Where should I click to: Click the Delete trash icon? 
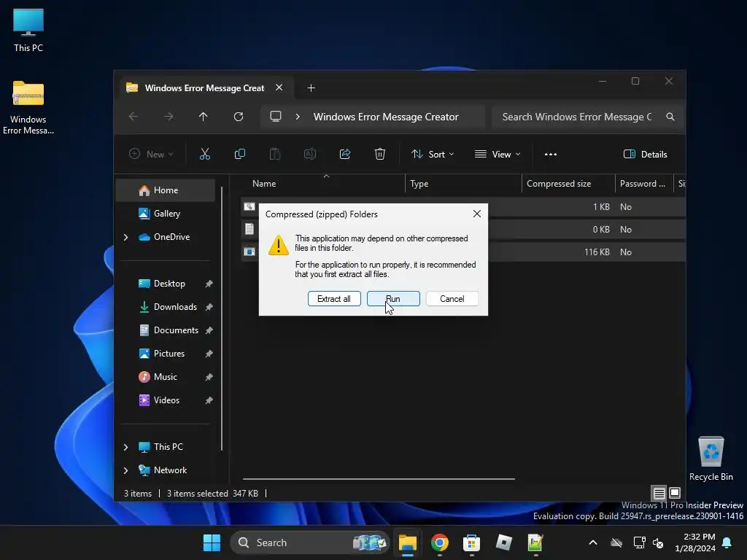pos(379,154)
